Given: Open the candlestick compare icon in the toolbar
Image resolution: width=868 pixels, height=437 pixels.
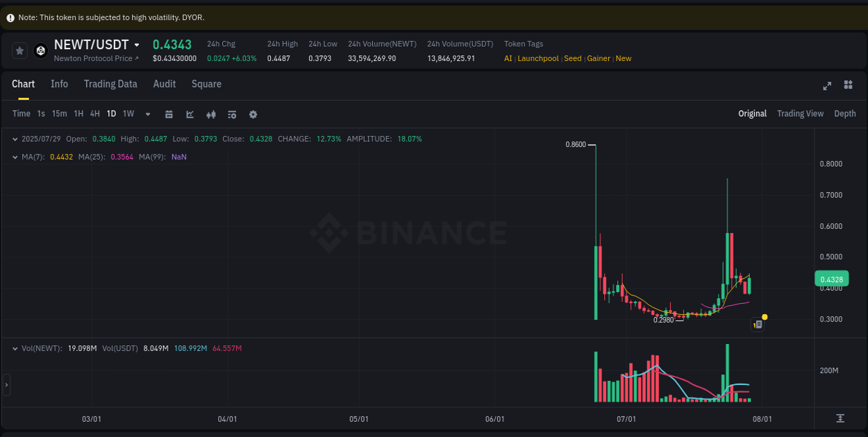Looking at the screenshot, I should [x=210, y=114].
